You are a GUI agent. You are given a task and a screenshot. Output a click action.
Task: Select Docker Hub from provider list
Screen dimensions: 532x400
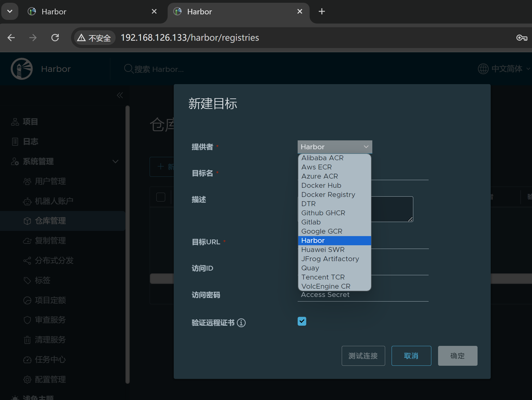pos(321,185)
